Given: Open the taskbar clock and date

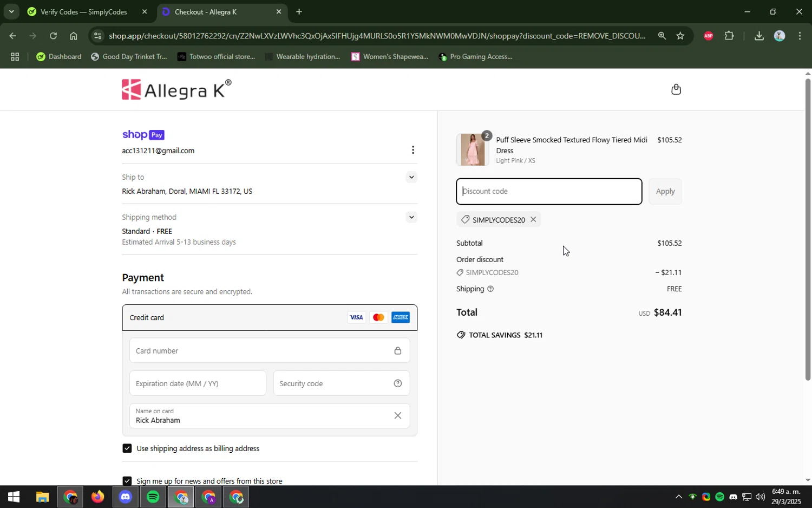Looking at the screenshot, I should (785, 497).
